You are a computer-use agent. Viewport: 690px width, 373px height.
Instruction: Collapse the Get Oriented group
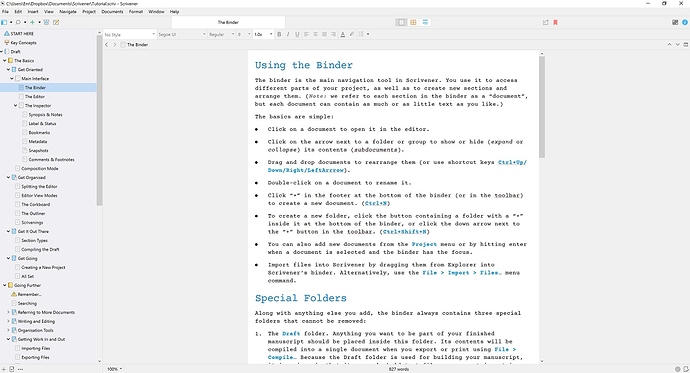[x=8, y=69]
